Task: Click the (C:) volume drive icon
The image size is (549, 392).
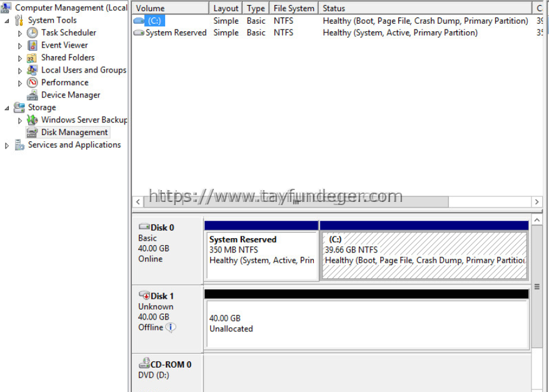Action: coord(139,21)
